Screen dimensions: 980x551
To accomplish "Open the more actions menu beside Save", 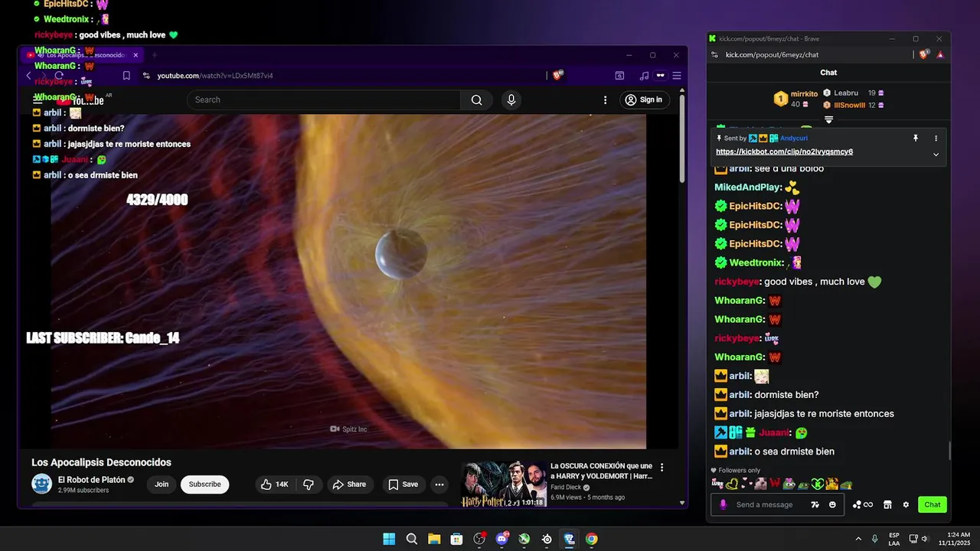I will tap(439, 484).
